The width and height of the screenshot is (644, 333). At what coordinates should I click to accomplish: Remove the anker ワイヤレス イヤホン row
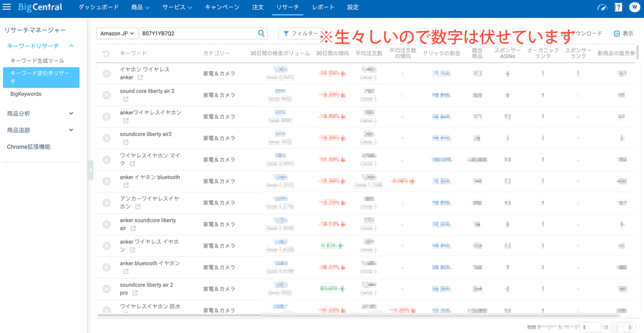(x=106, y=245)
